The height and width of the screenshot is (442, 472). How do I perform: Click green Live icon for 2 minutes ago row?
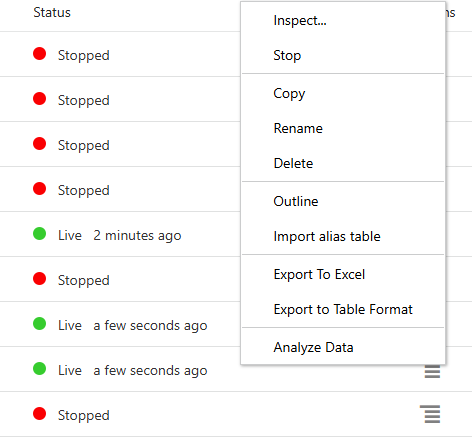coord(39,234)
